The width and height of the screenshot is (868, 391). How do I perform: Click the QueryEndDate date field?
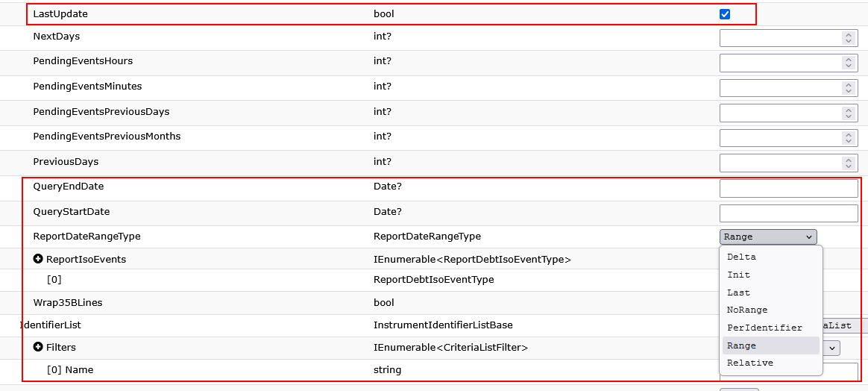[x=788, y=188]
